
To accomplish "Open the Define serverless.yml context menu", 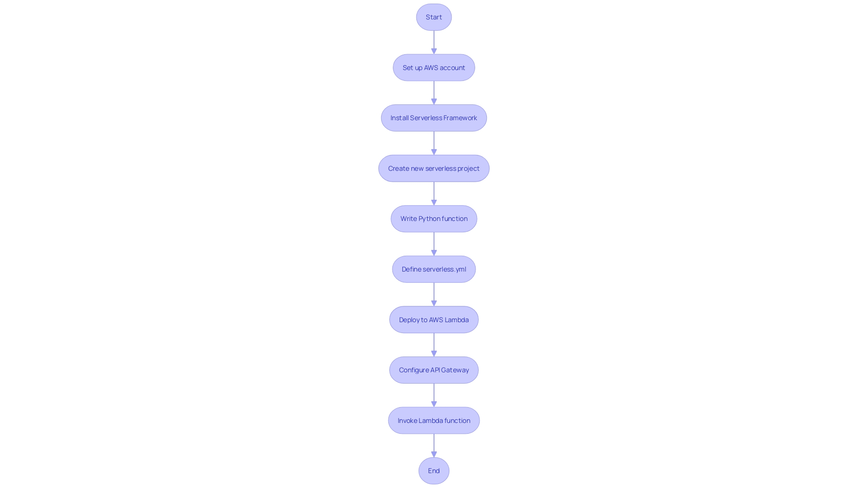I will point(434,269).
